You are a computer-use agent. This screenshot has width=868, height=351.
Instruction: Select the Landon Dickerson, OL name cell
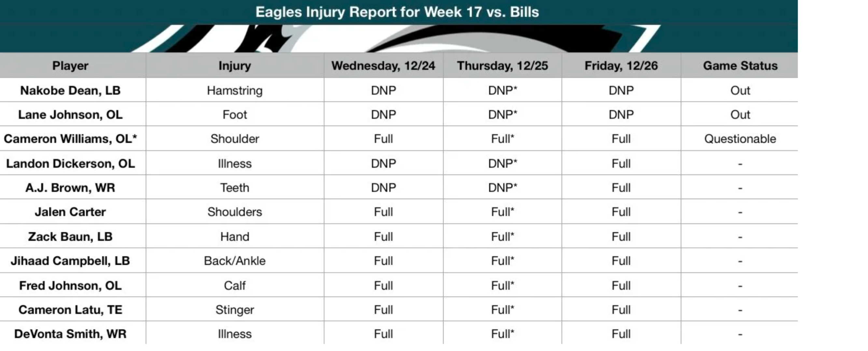pos(70,163)
